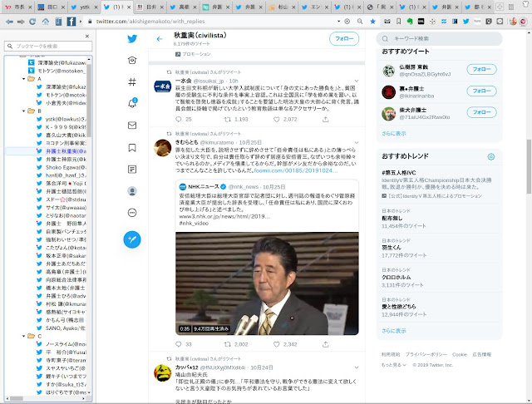This screenshot has width=532, height=404.
Task: Open foomii.com link in きむらとも tweet
Action: point(296,170)
